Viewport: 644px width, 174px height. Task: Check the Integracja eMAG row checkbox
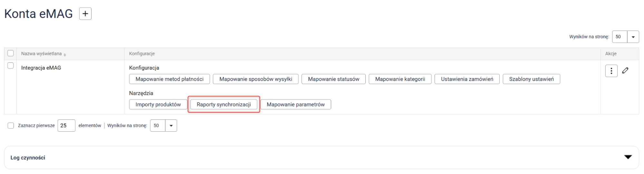pyautogui.click(x=11, y=66)
